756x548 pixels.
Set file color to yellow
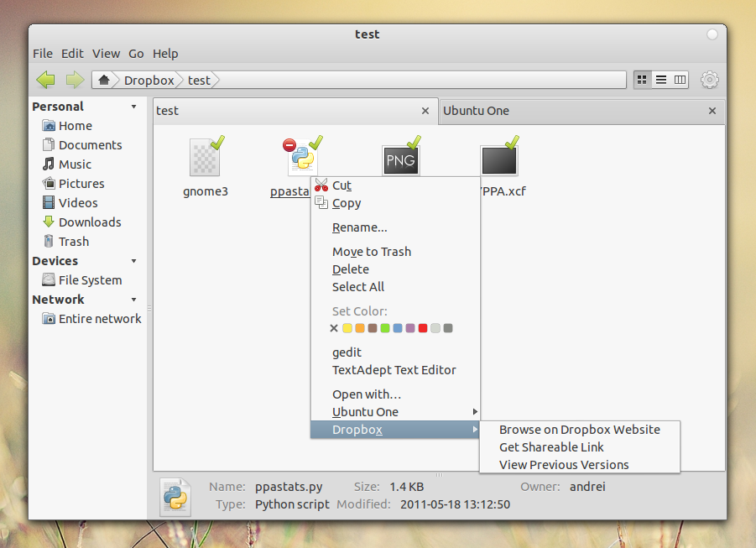click(347, 328)
